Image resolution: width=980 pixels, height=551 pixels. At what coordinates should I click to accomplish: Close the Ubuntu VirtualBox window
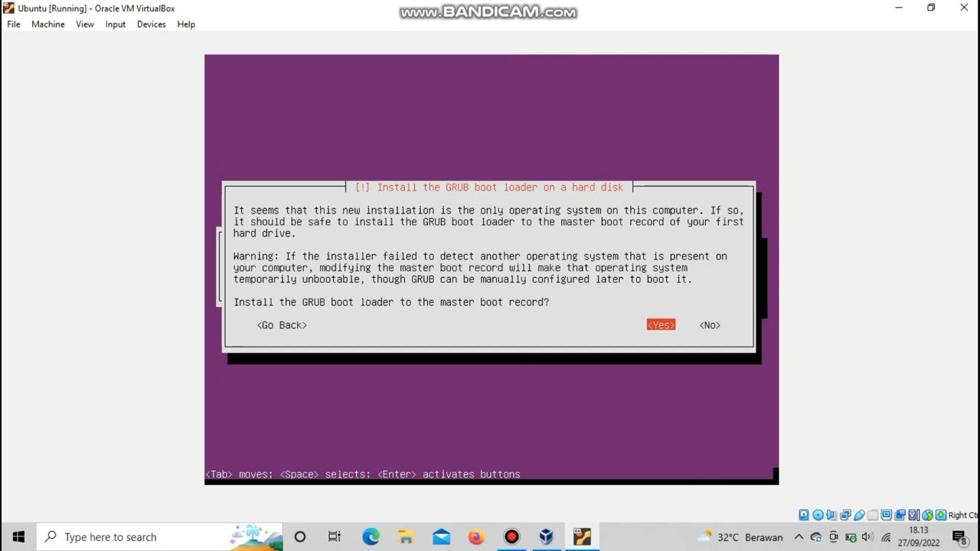pos(964,8)
